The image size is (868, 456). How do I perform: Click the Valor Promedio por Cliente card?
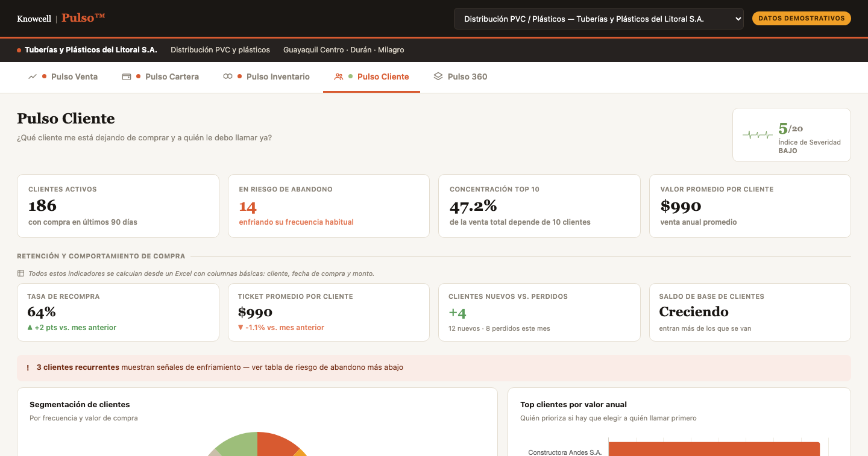click(x=750, y=206)
